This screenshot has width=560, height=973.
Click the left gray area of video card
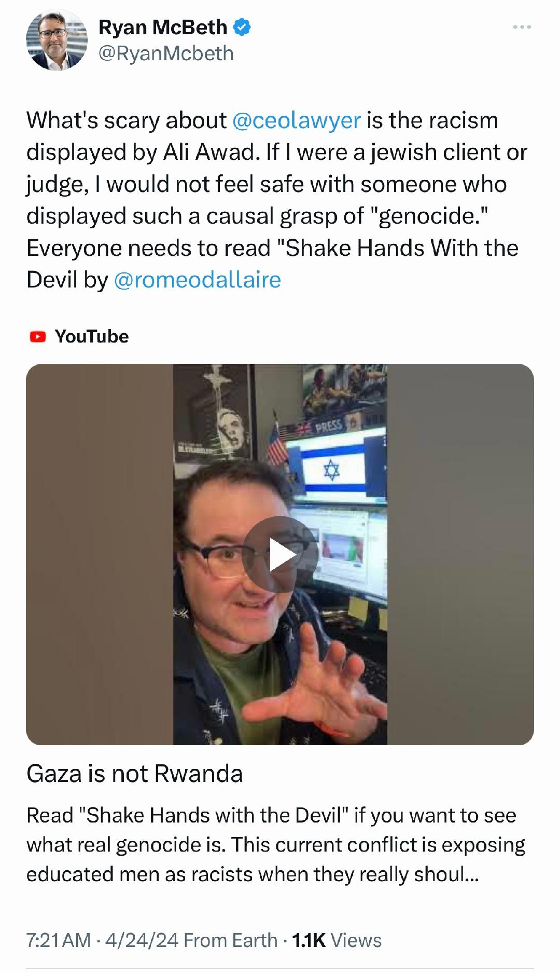pos(100,554)
